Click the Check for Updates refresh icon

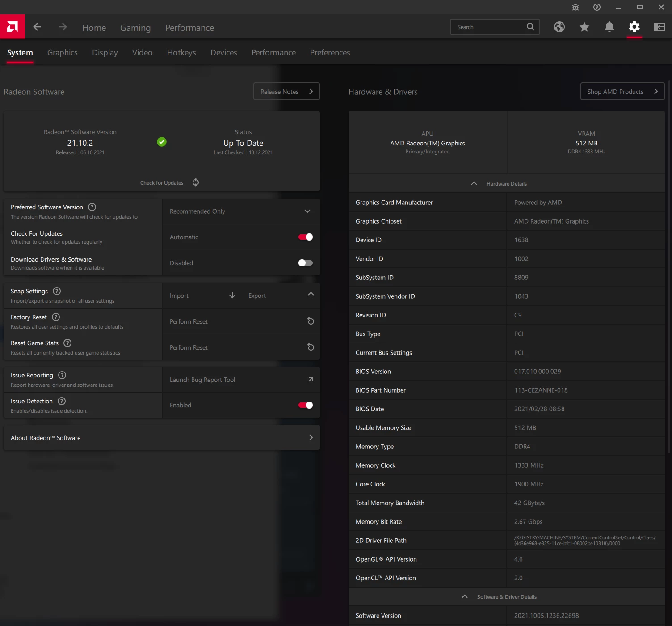196,182
